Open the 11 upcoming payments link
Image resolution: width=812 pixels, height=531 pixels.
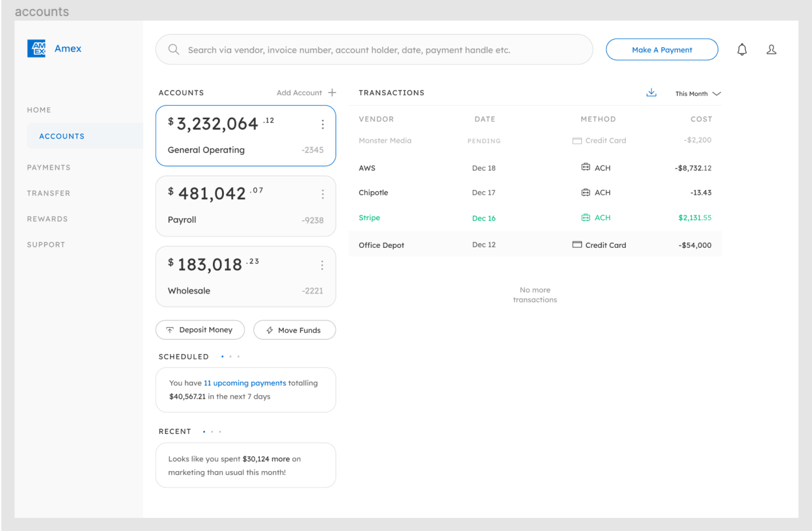coord(245,383)
